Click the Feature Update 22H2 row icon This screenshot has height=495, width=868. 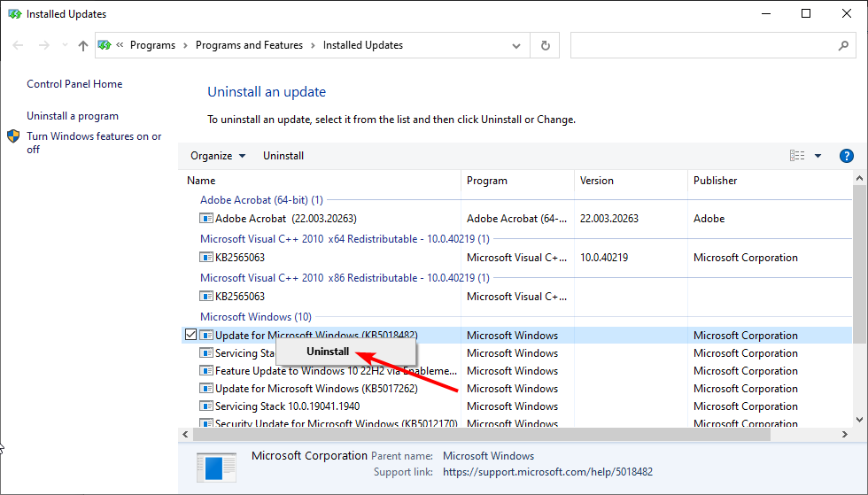pyautogui.click(x=205, y=370)
